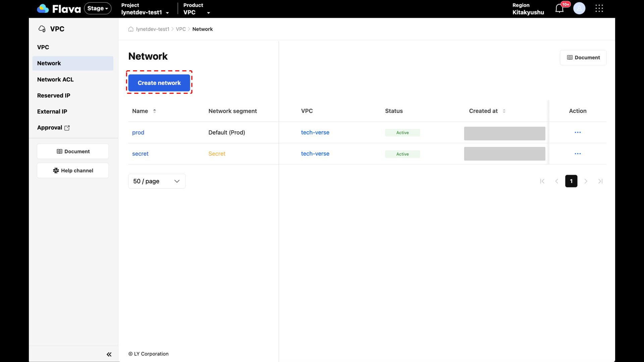Go to previous page of results
Image resolution: width=644 pixels, height=362 pixels.
click(557, 181)
